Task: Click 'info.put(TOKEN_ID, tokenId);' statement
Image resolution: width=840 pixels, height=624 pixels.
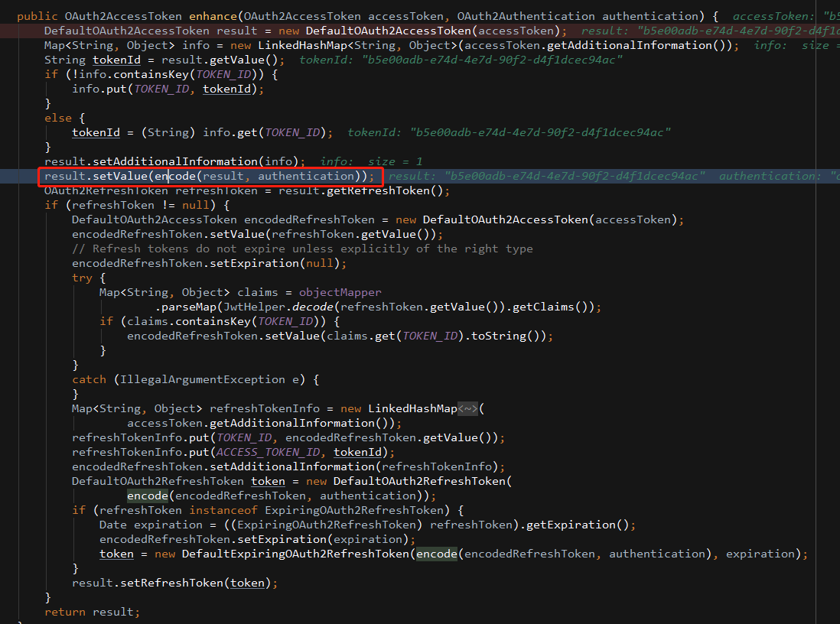Action: point(168,89)
